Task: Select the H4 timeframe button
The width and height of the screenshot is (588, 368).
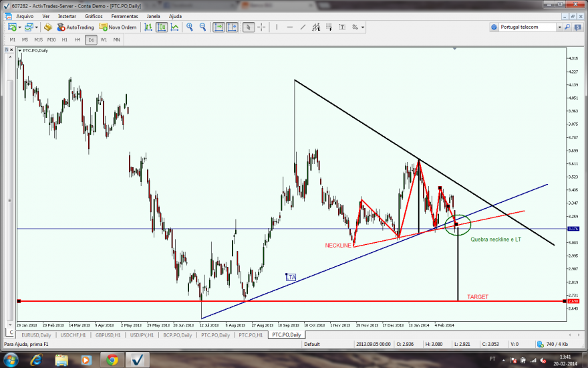Action: click(78, 39)
